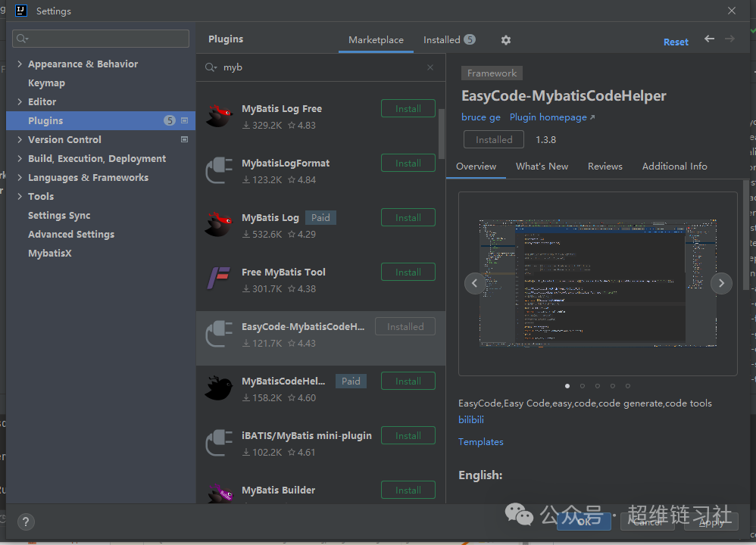
Task: Click the back arrow navigation icon
Action: 709,39
